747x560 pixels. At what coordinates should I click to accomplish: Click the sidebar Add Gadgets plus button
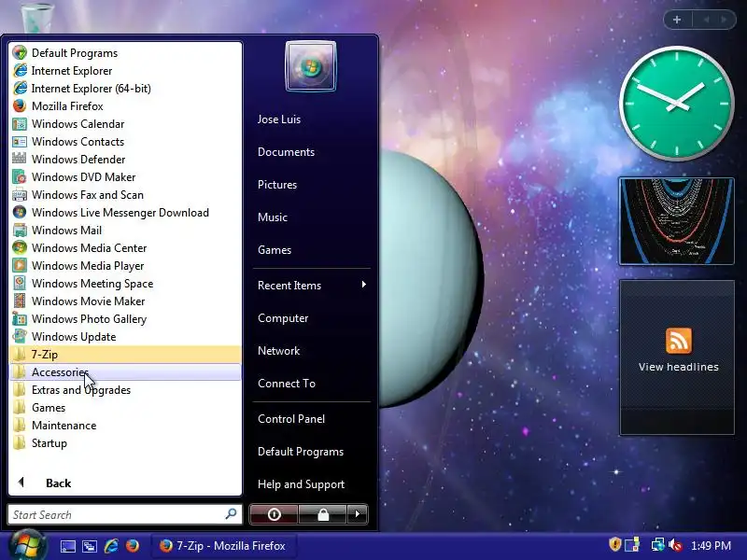[677, 20]
